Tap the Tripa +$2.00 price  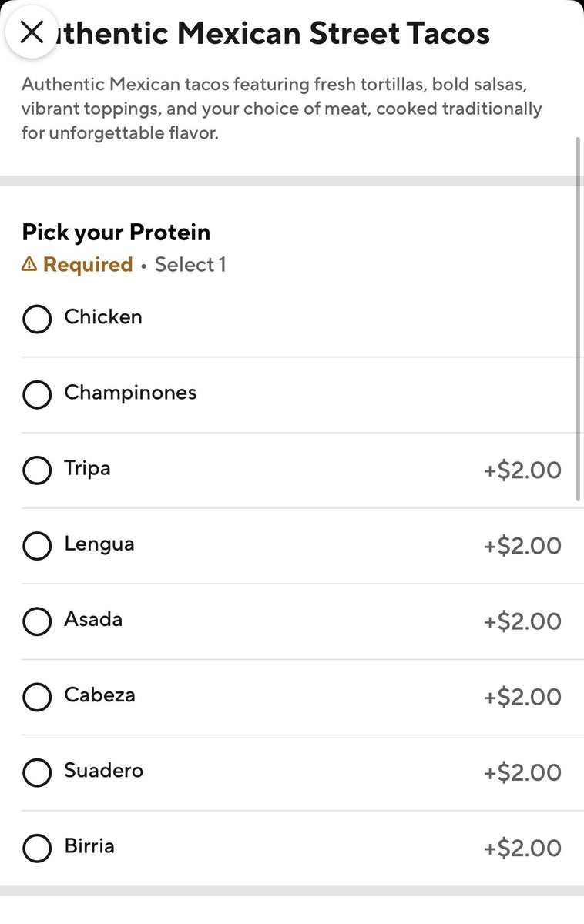[522, 470]
